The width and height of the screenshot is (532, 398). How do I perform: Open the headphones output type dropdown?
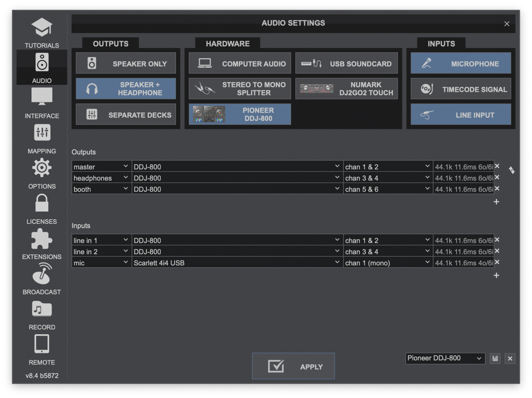[101, 178]
